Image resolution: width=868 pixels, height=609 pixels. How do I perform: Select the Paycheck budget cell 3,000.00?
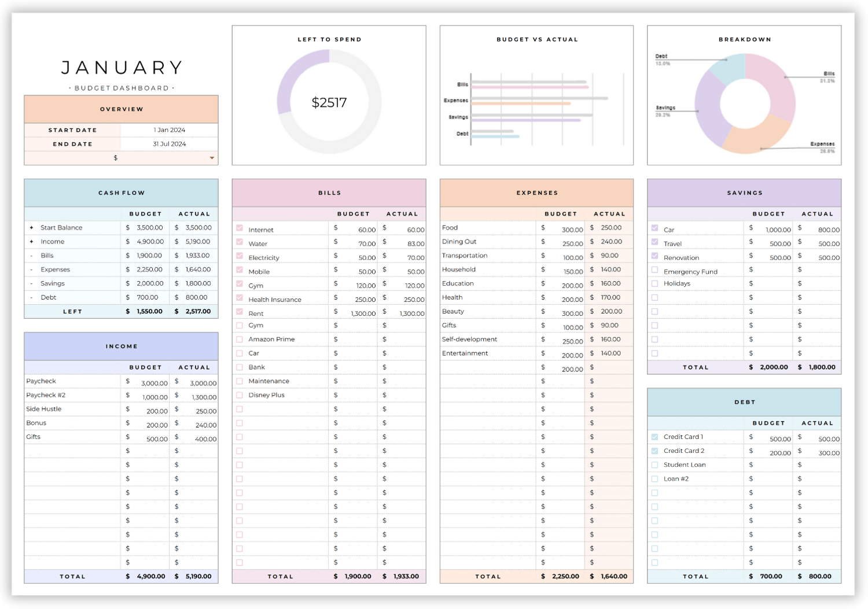[x=155, y=383]
